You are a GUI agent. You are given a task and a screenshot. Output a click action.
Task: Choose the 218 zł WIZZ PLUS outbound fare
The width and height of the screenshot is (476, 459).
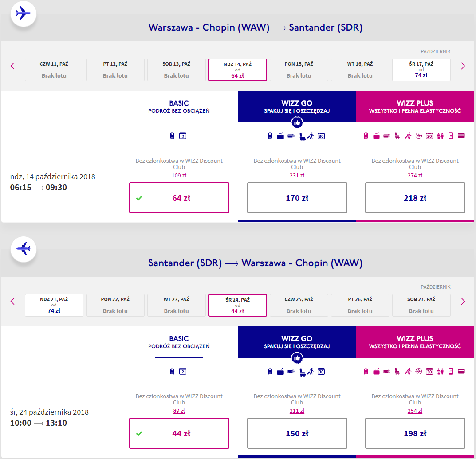pyautogui.click(x=415, y=198)
